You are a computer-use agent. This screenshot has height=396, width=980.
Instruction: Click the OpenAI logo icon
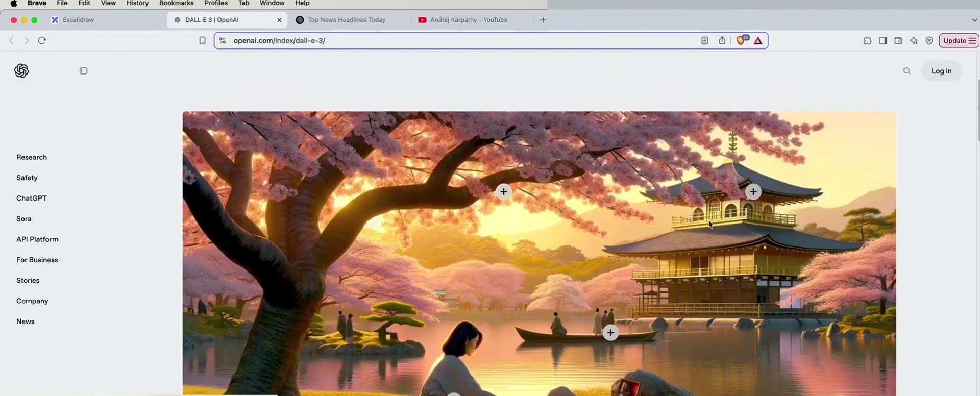(21, 71)
